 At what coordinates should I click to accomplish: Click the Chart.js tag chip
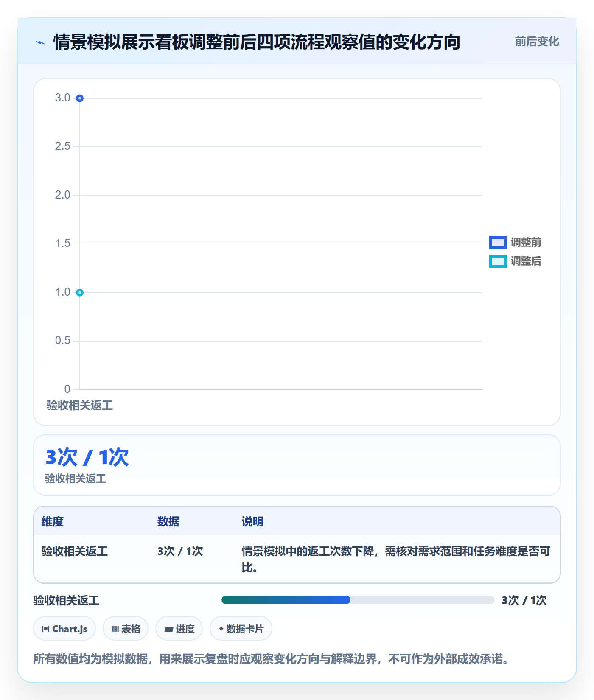(x=64, y=629)
